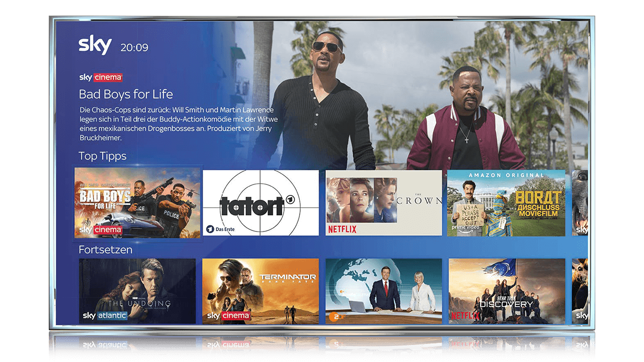Select the Tatort tile in Top Tipps
The image size is (644, 362).
(x=260, y=203)
